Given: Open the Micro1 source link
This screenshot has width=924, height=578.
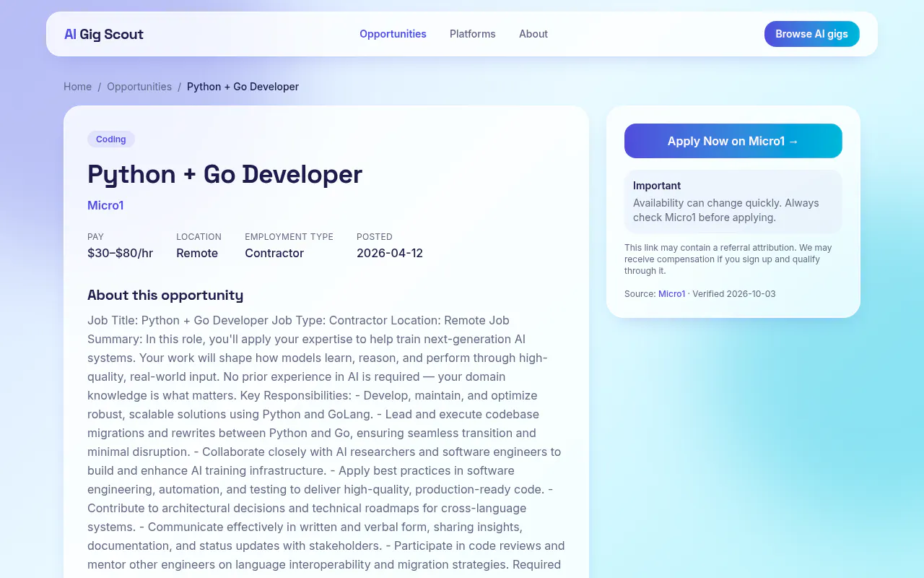Looking at the screenshot, I should click(x=671, y=294).
